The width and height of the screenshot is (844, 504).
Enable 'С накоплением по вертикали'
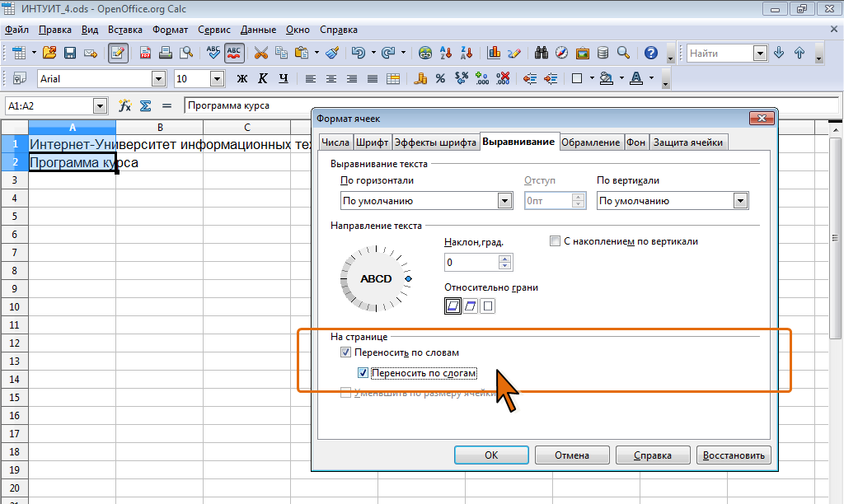(555, 241)
